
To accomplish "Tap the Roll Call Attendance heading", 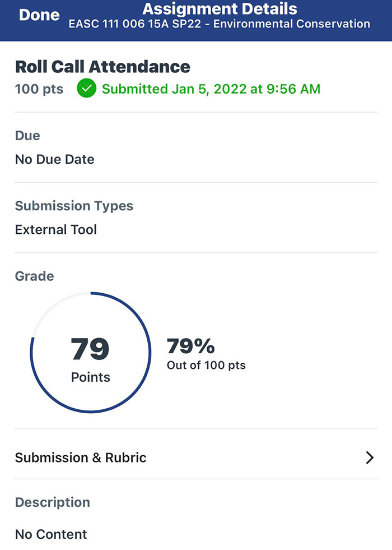I will pyautogui.click(x=102, y=66).
